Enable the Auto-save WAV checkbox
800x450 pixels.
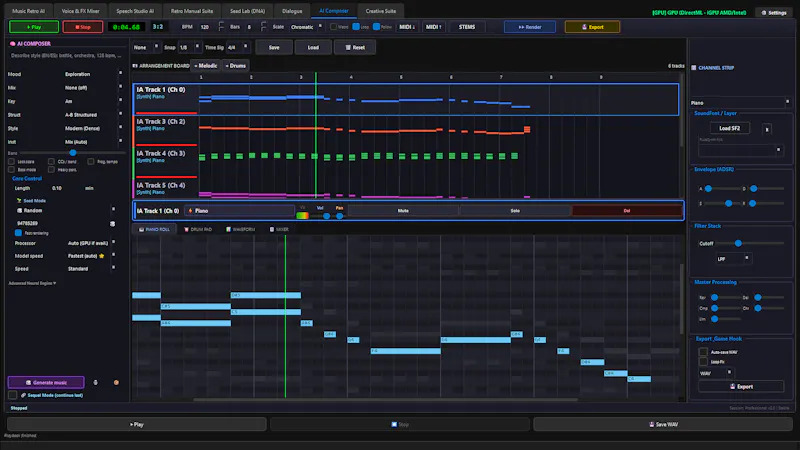click(703, 352)
